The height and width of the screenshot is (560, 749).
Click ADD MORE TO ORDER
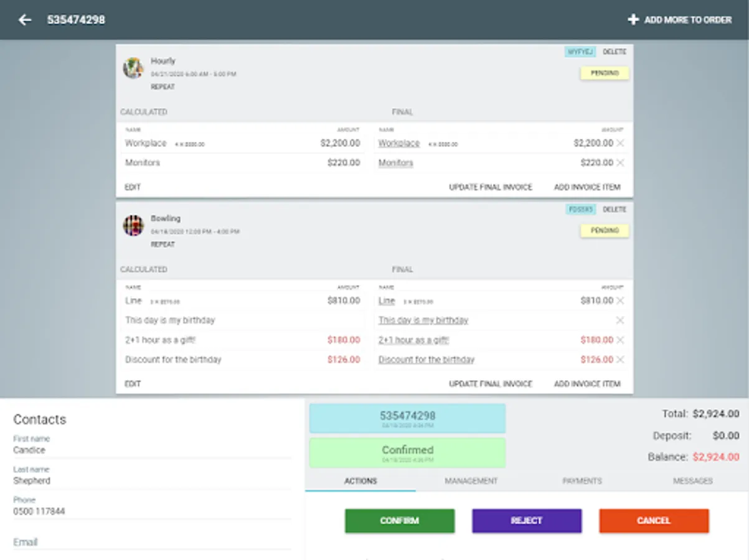tap(688, 20)
